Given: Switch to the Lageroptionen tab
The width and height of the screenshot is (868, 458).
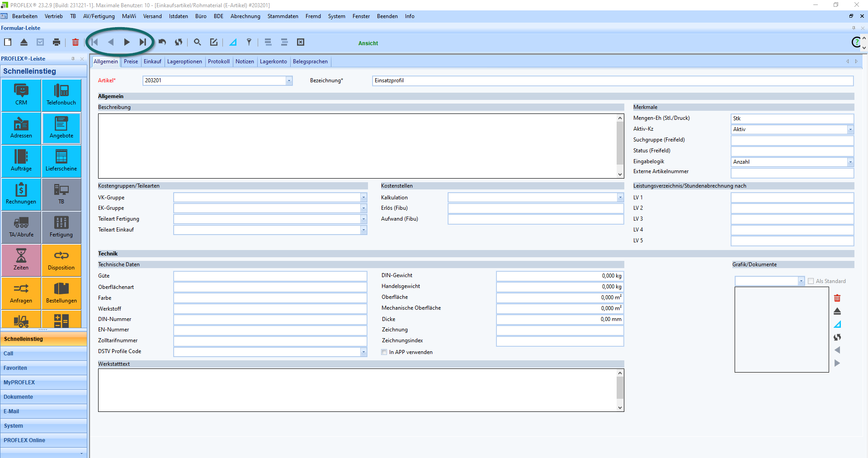Looking at the screenshot, I should click(184, 61).
